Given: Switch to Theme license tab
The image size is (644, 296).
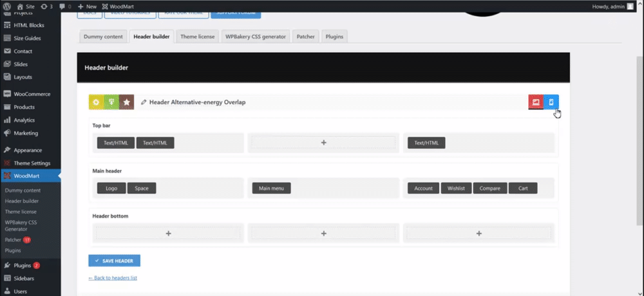Looking at the screenshot, I should coord(198,37).
